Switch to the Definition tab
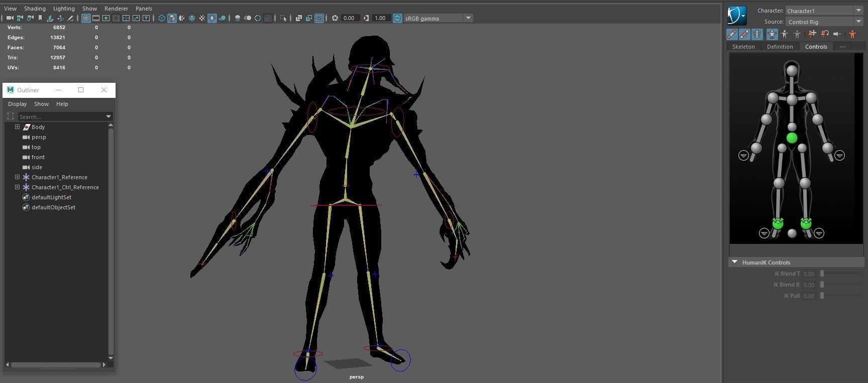 coord(780,47)
